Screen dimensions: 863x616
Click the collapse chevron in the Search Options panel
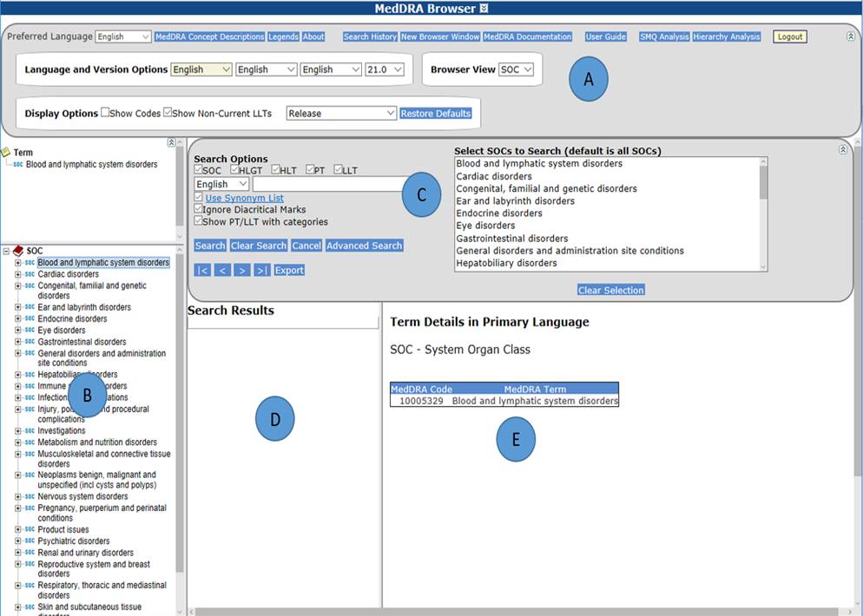pos(843,149)
